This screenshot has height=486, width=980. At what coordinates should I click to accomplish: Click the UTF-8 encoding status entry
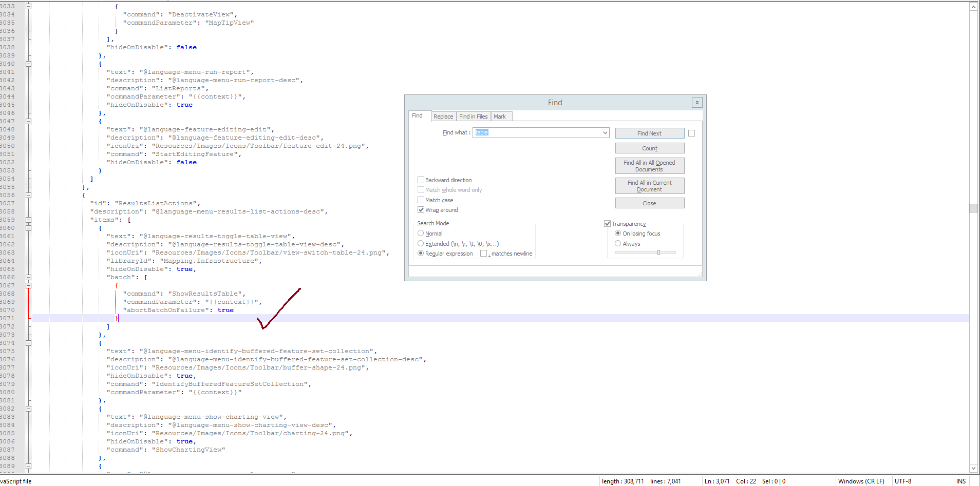click(x=903, y=481)
